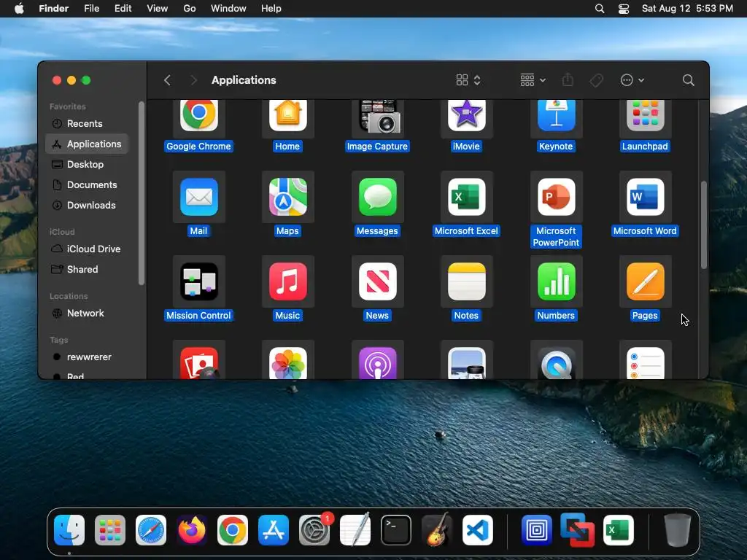Click the Edit Tags toolbar button
Screen dimensions: 747x560
597,80
